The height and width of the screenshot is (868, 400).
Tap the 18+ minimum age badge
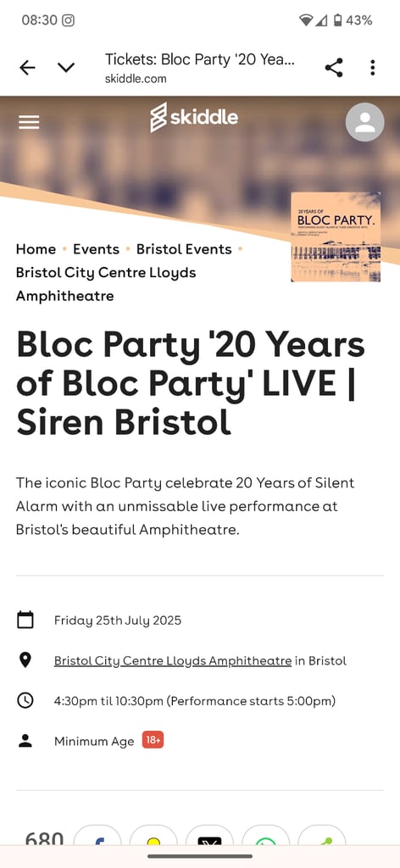153,740
